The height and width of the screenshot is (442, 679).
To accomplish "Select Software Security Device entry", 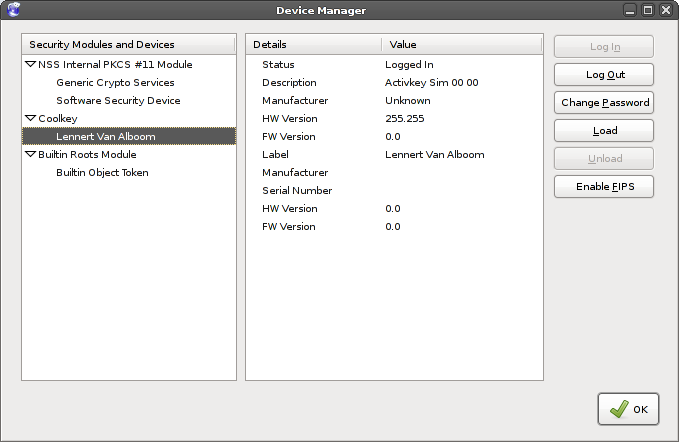I will click(x=118, y=101).
